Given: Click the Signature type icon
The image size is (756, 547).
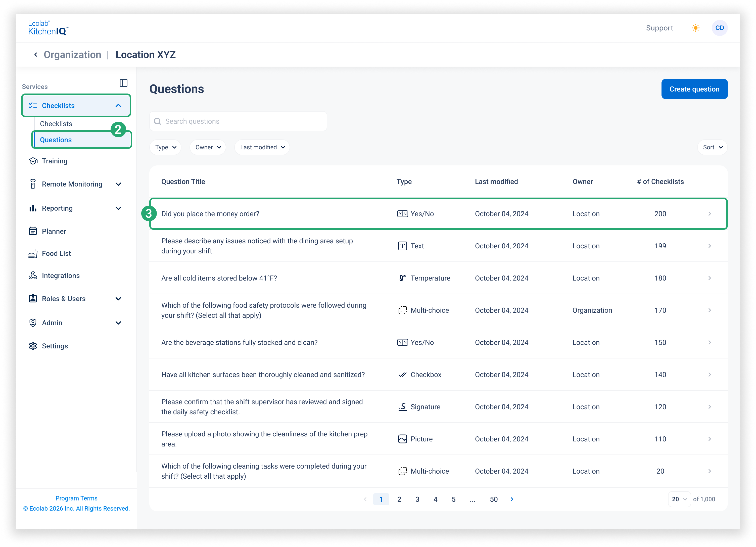Looking at the screenshot, I should coord(402,407).
